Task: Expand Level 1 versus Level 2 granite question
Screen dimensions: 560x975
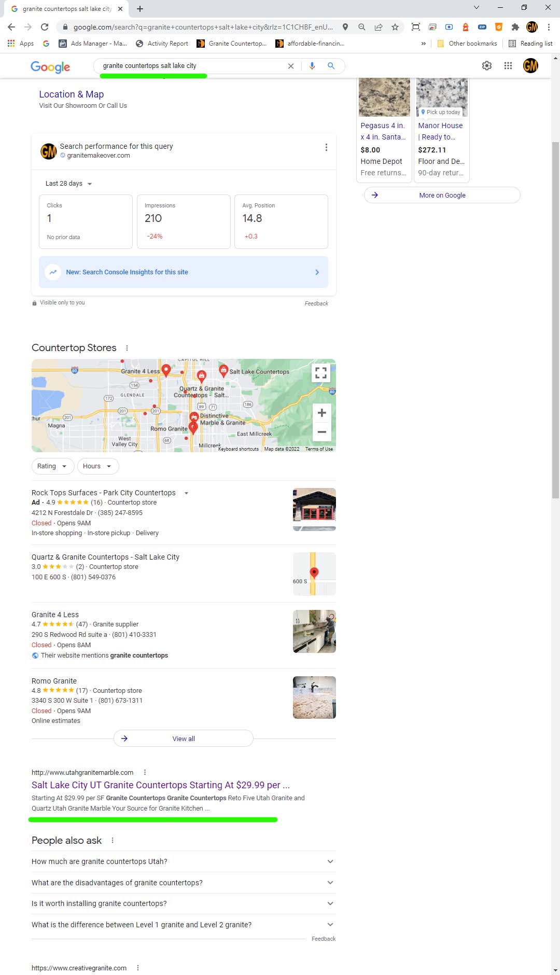Action: click(x=184, y=925)
